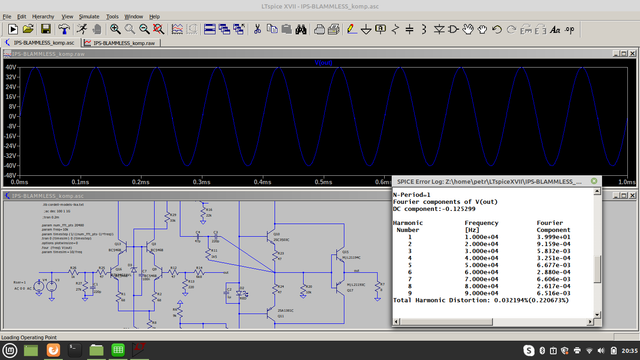The height and width of the screenshot is (360, 640).
Task: Select the Text Aa tool
Action: click(x=555, y=29)
